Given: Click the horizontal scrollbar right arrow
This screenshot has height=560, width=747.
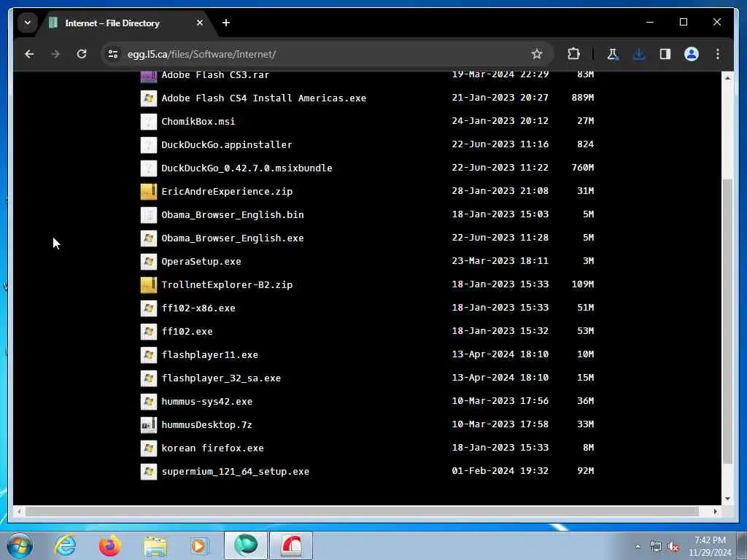Looking at the screenshot, I should (715, 511).
